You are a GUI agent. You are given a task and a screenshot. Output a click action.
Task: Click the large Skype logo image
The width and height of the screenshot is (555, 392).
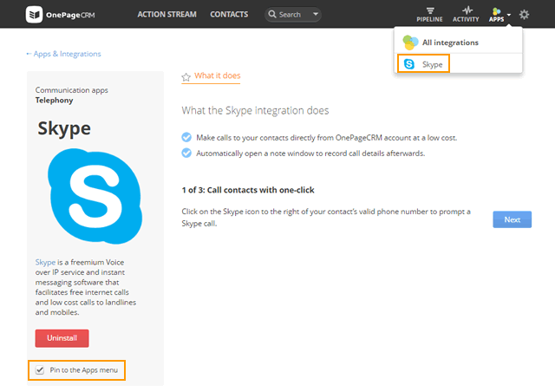coord(95,196)
